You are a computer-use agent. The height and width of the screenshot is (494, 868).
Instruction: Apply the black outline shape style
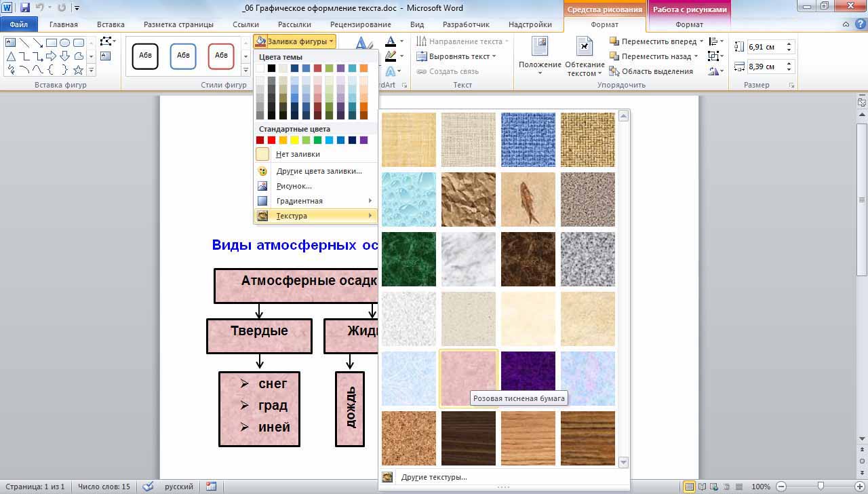coord(145,56)
